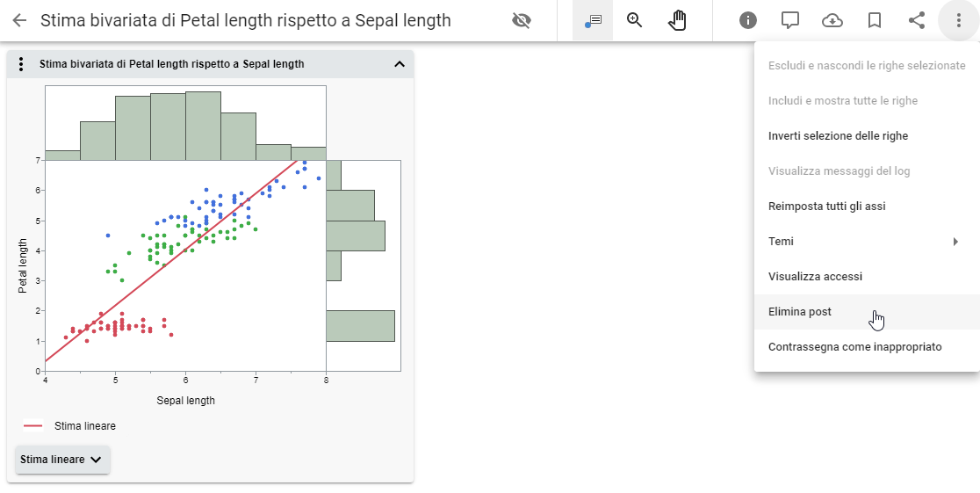This screenshot has width=980, height=493.
Task: Choose the hand pan tool
Action: [677, 20]
